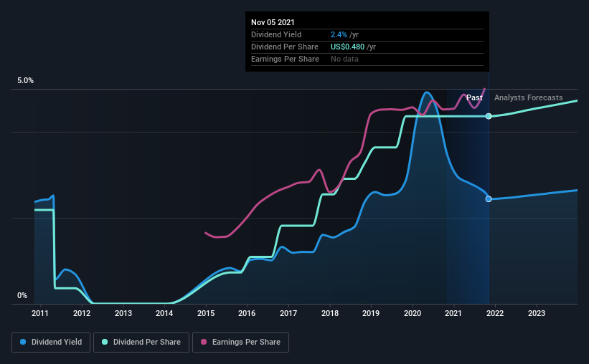Click the 'Analysts Forecasts' label
This screenshot has height=364, width=589.
pyautogui.click(x=529, y=97)
